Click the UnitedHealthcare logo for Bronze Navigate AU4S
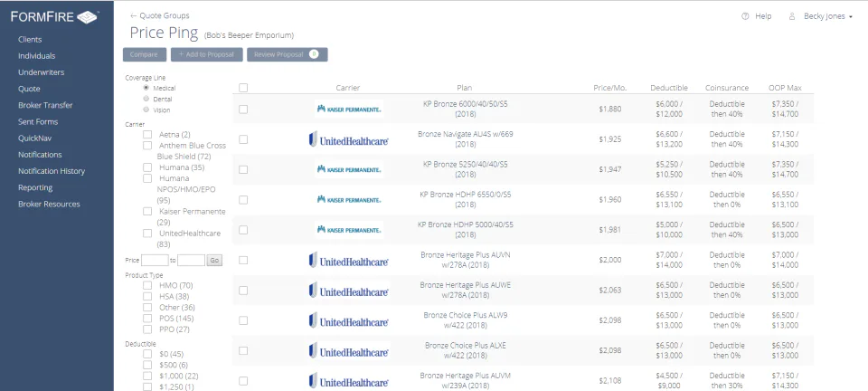This screenshot has width=868, height=391. (x=349, y=139)
